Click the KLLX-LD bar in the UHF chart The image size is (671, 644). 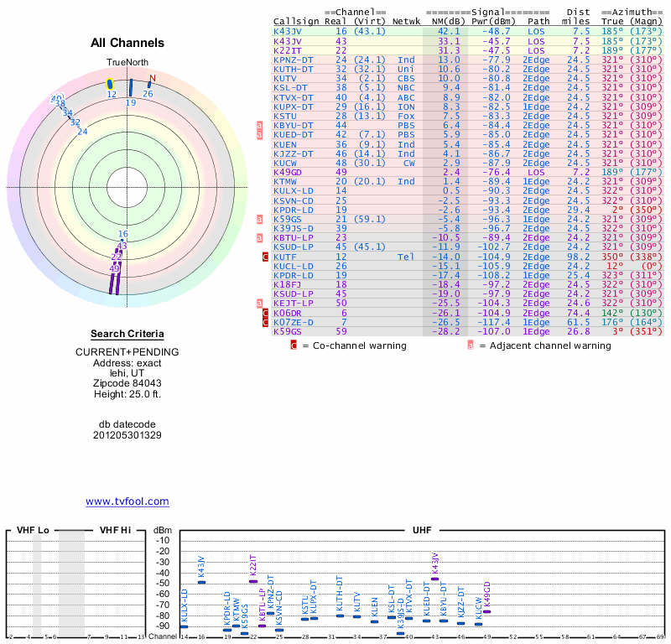point(184,626)
